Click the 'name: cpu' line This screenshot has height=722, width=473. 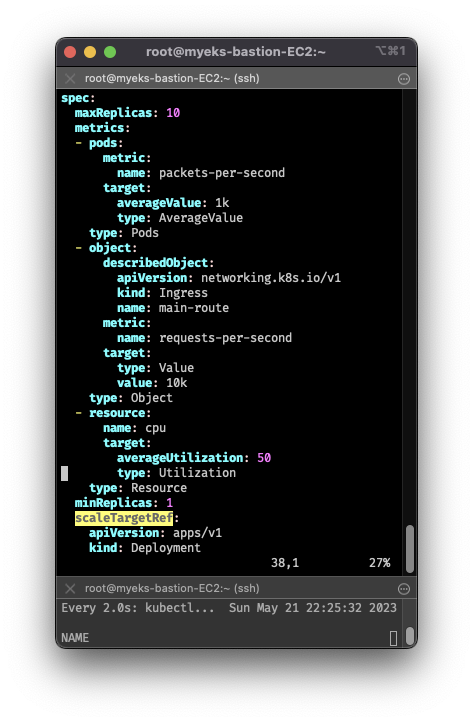point(134,428)
